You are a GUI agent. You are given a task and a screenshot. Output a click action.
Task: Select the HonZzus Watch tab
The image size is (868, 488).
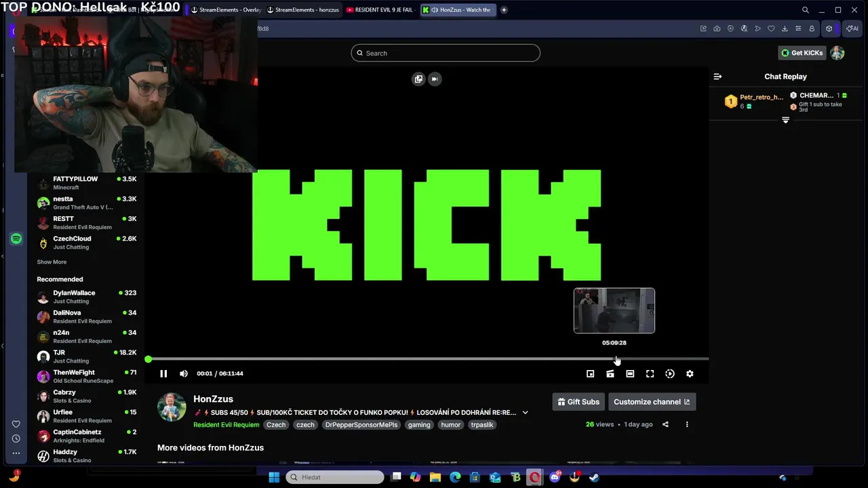pos(459,10)
